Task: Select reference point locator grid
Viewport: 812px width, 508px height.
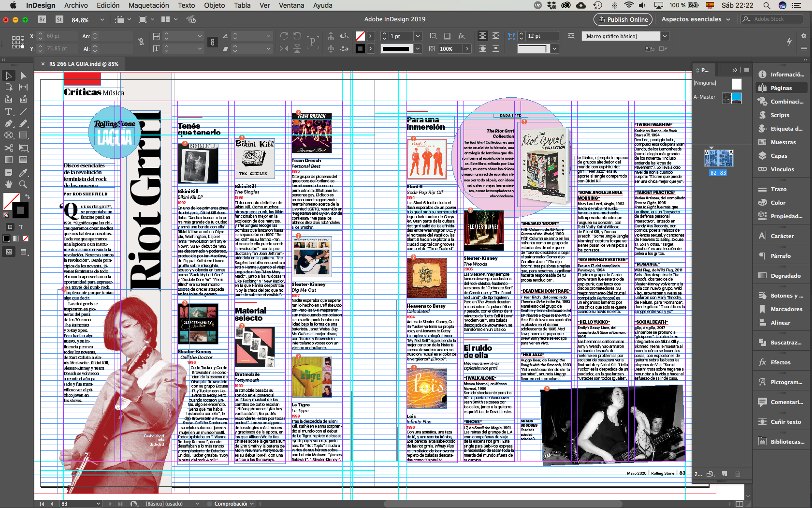Action: click(18, 42)
